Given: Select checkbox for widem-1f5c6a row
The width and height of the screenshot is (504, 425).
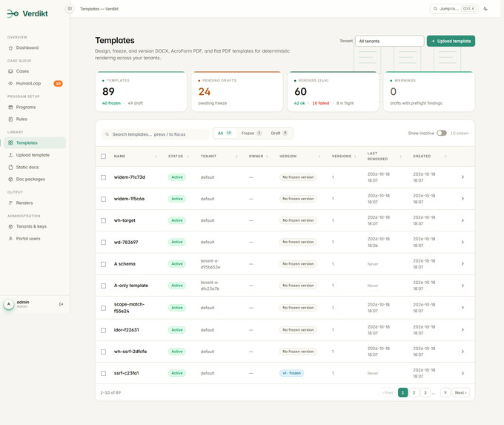Looking at the screenshot, I should (103, 199).
